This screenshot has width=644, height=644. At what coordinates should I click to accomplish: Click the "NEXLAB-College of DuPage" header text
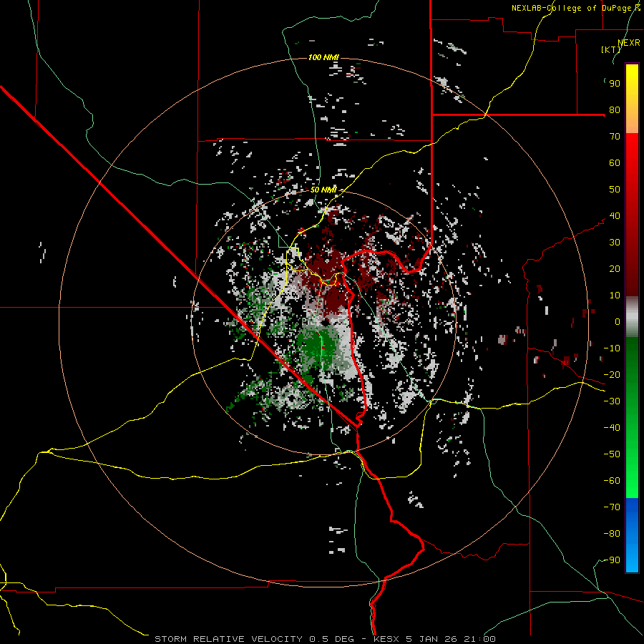(572, 8)
